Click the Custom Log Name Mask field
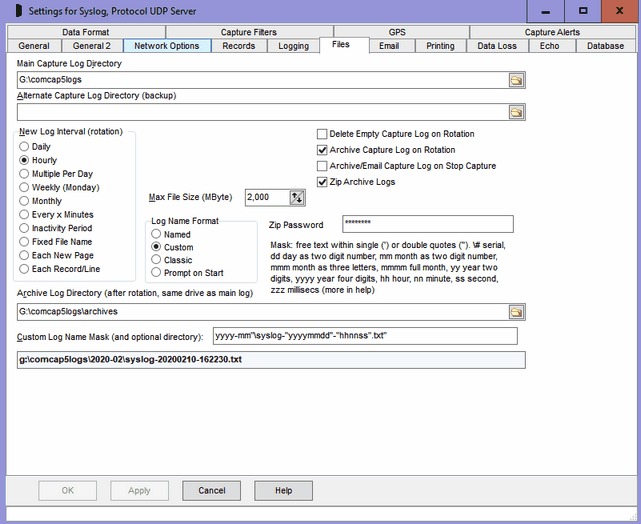This screenshot has height=524, width=641. pyautogui.click(x=364, y=336)
